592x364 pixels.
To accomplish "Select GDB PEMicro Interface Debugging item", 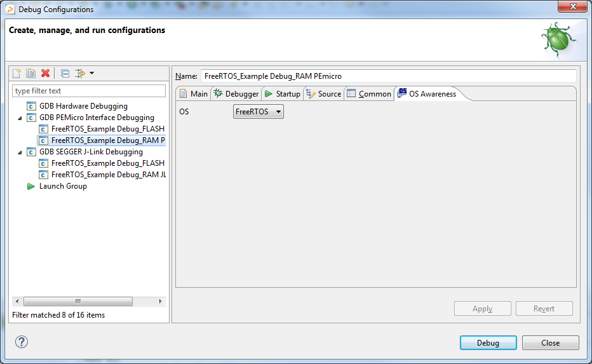I will (97, 118).
